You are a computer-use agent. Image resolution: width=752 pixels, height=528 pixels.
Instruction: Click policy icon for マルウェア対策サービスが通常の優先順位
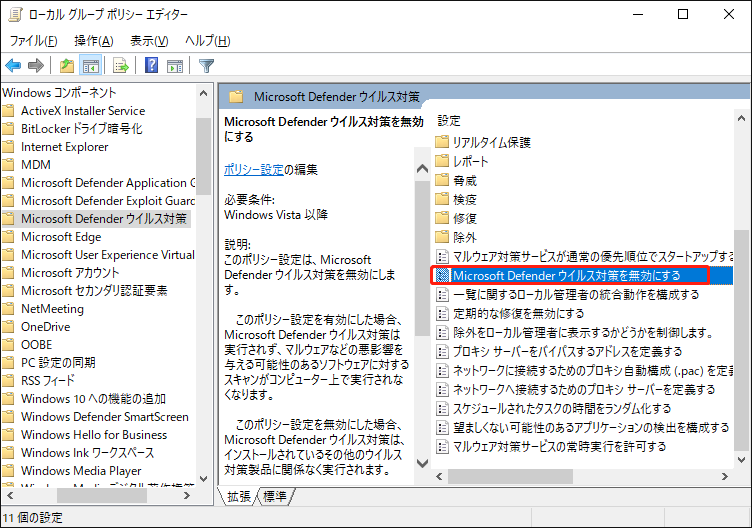[x=442, y=256]
